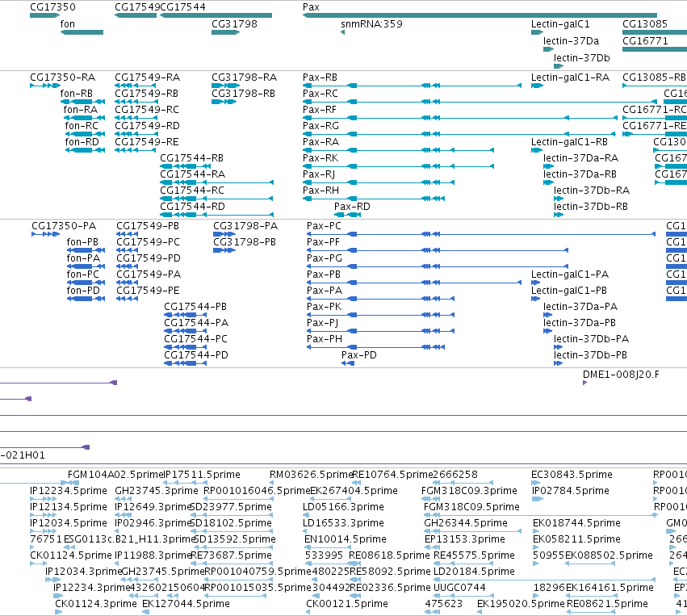Screen dimensions: 687x616
Task: Click the CG13085 gene label
Action: click(x=645, y=24)
